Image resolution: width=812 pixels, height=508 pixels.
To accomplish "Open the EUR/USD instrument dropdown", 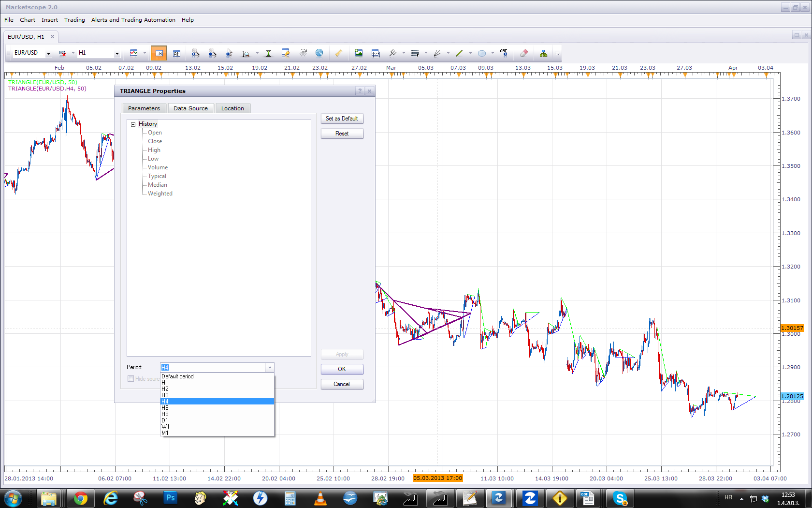I will (x=48, y=53).
